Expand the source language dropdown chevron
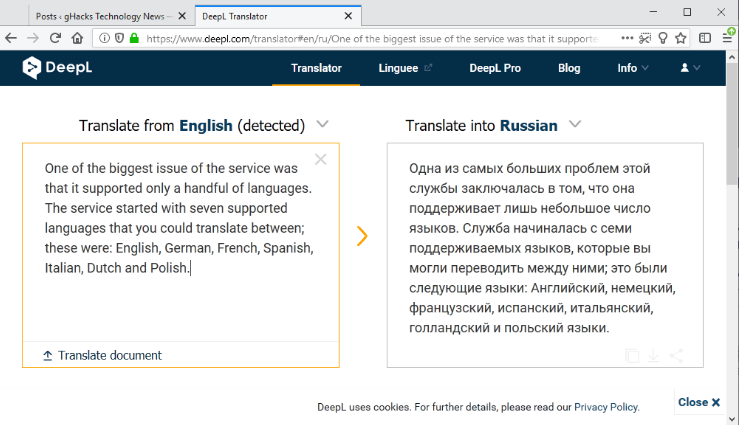 pos(322,125)
